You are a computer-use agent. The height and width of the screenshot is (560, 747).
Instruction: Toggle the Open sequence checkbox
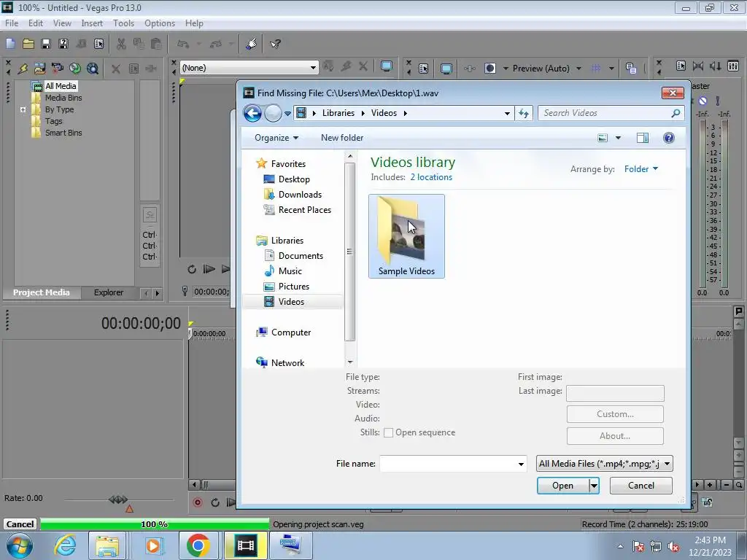[x=388, y=432]
